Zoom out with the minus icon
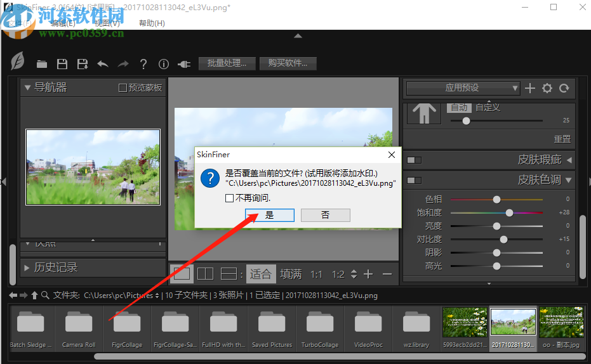Image resolution: width=591 pixels, height=364 pixels. (387, 274)
